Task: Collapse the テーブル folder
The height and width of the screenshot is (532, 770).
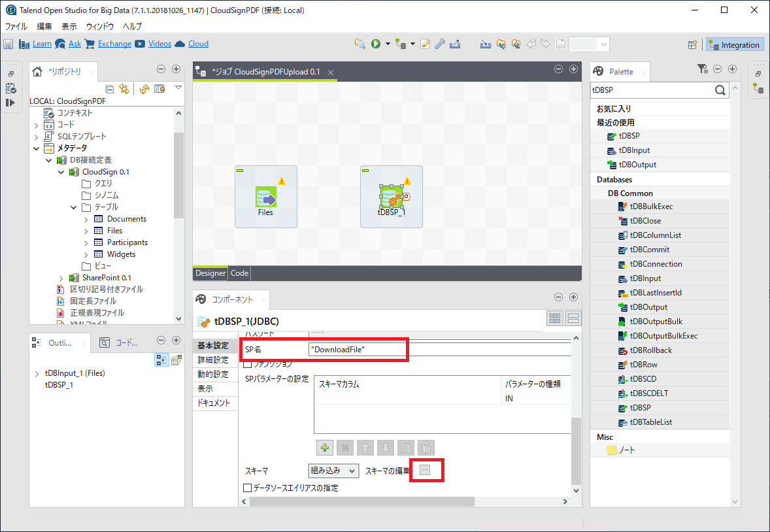Action: (73, 207)
